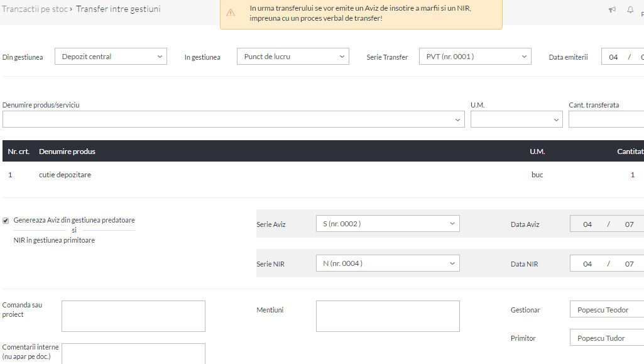This screenshot has width=644, height=364.
Task: Open the bell notifications icon
Action: (630, 9)
